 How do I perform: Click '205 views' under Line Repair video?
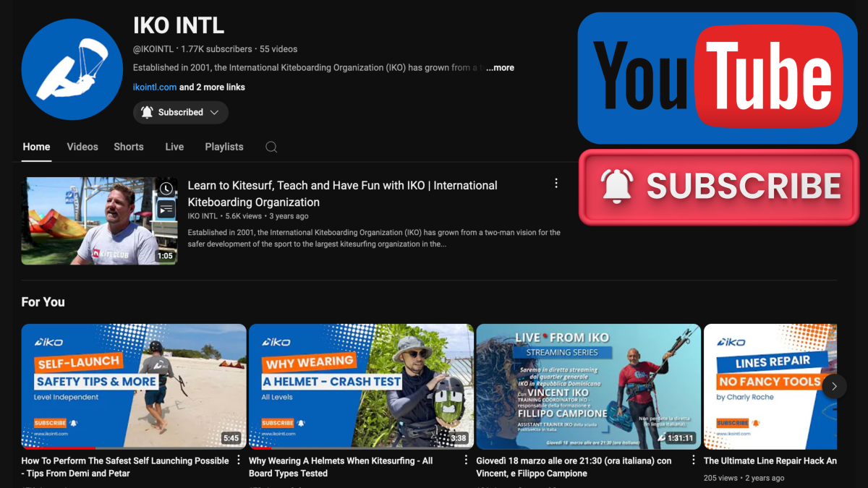(720, 478)
